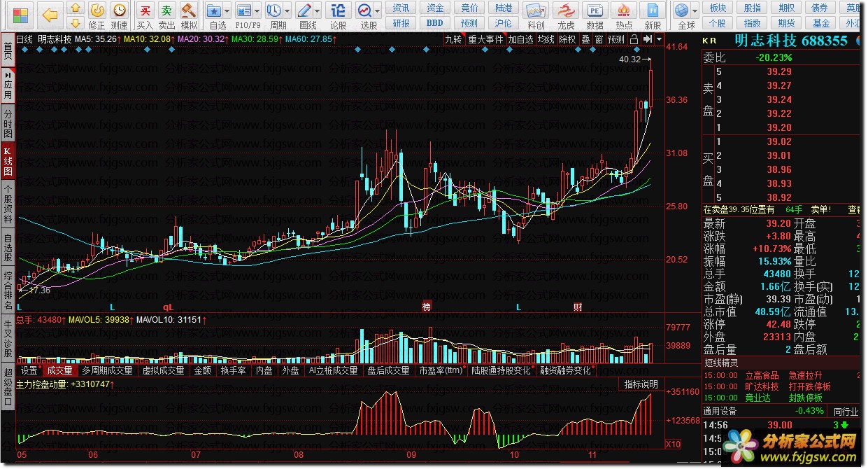Open the 测速 speed test clock icon

120,10
